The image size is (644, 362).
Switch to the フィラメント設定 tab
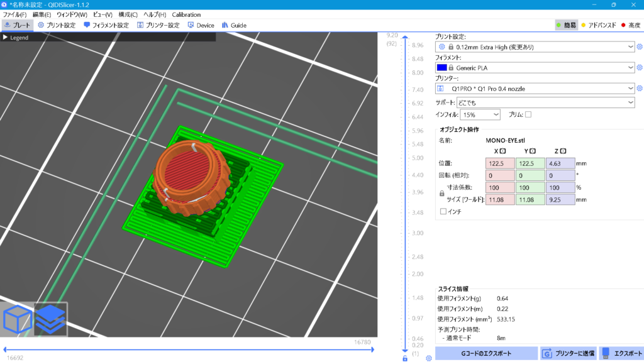click(106, 25)
